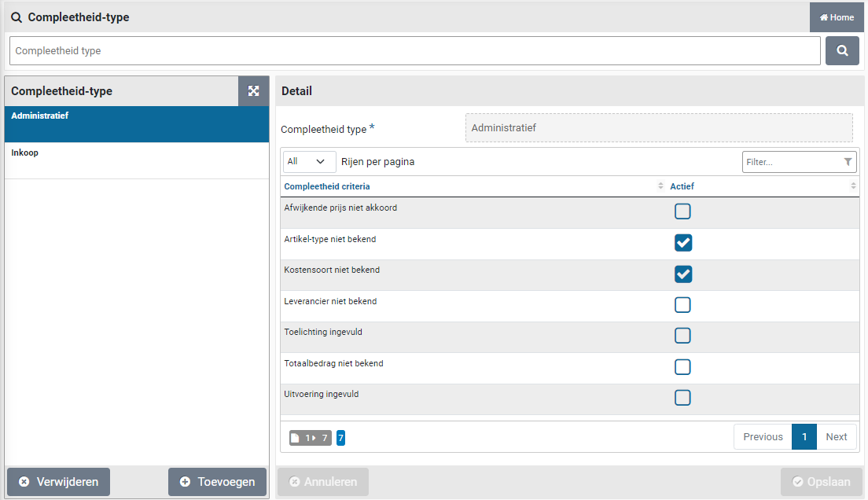The height and width of the screenshot is (500, 868).
Task: Open the Rijen per pagina dropdown
Action: click(309, 162)
